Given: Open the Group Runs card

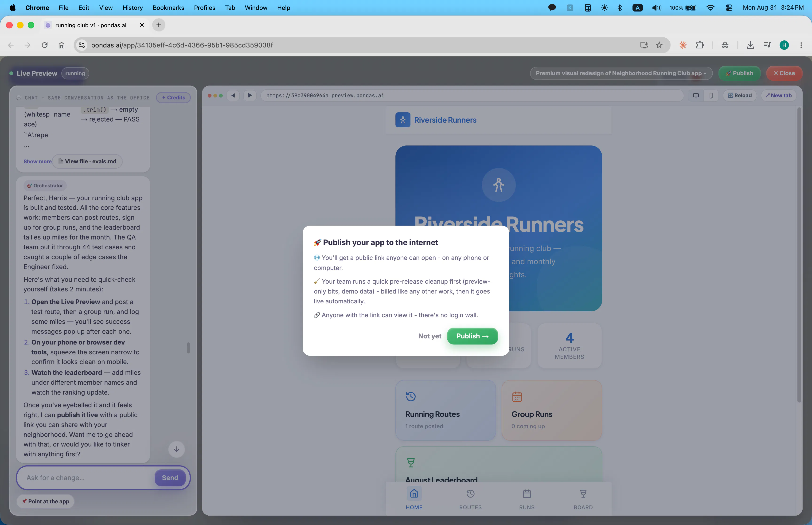Looking at the screenshot, I should tap(552, 410).
